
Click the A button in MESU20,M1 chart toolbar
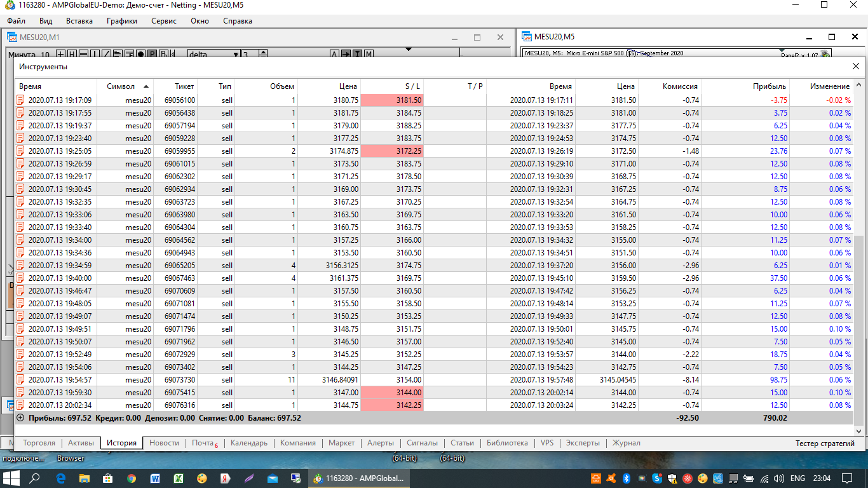[334, 54]
